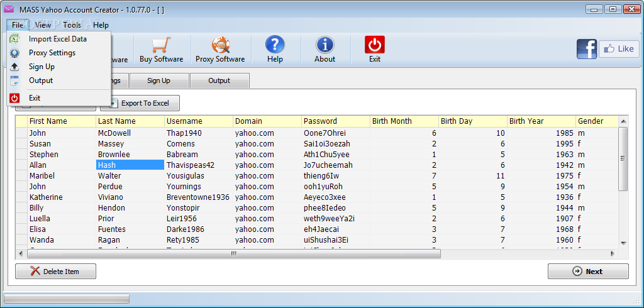This screenshot has height=308, width=644.
Task: Sort by Password column header
Action: click(x=336, y=121)
